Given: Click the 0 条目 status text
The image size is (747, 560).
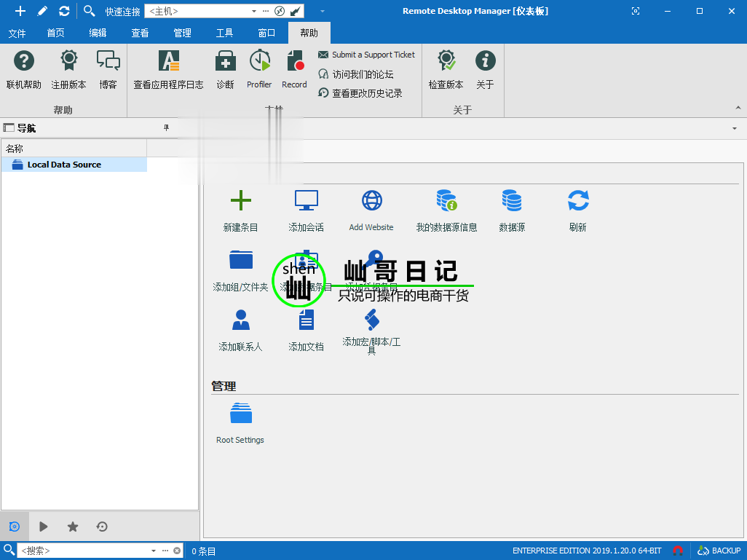Looking at the screenshot, I should pos(203,551).
